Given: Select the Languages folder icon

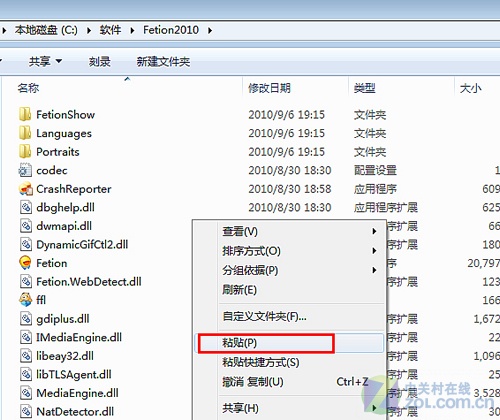Looking at the screenshot, I should (25, 133).
